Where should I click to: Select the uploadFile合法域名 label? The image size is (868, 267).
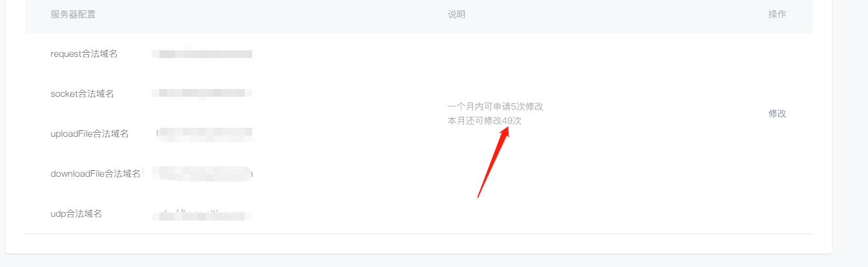tap(90, 134)
